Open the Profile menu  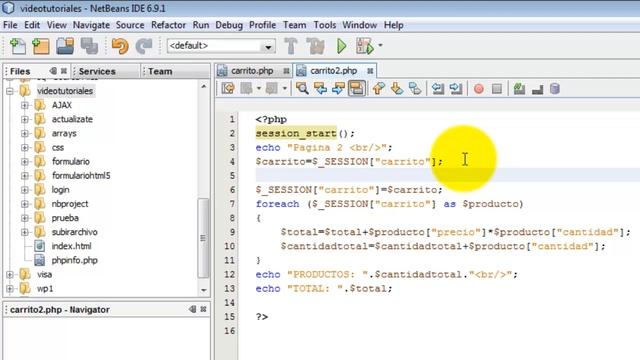pyautogui.click(x=262, y=25)
